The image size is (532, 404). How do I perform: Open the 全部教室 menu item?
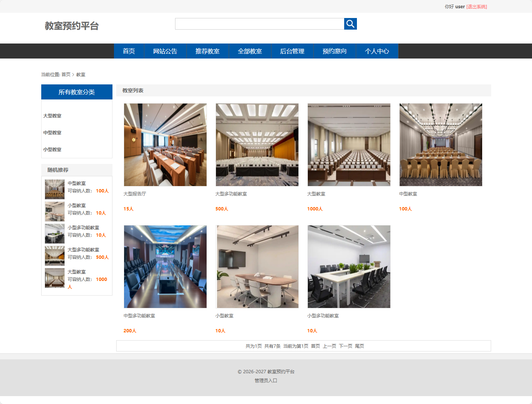pyautogui.click(x=250, y=51)
